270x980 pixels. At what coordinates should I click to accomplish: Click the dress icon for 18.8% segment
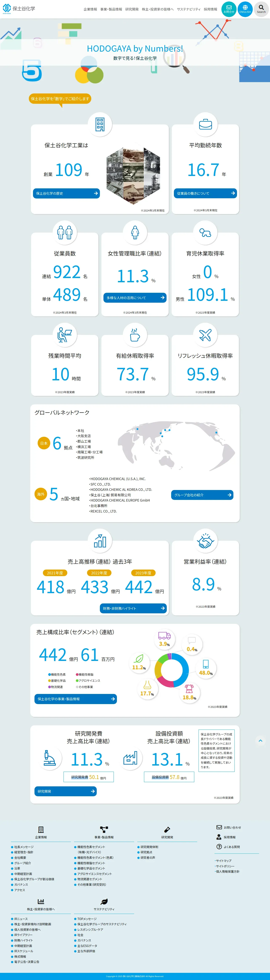(x=189, y=688)
